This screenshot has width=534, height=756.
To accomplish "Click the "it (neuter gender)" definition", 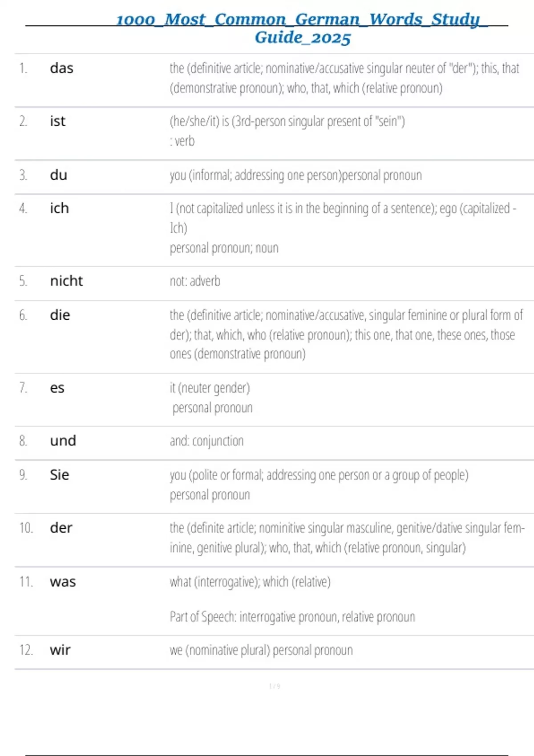I will coord(210,388).
